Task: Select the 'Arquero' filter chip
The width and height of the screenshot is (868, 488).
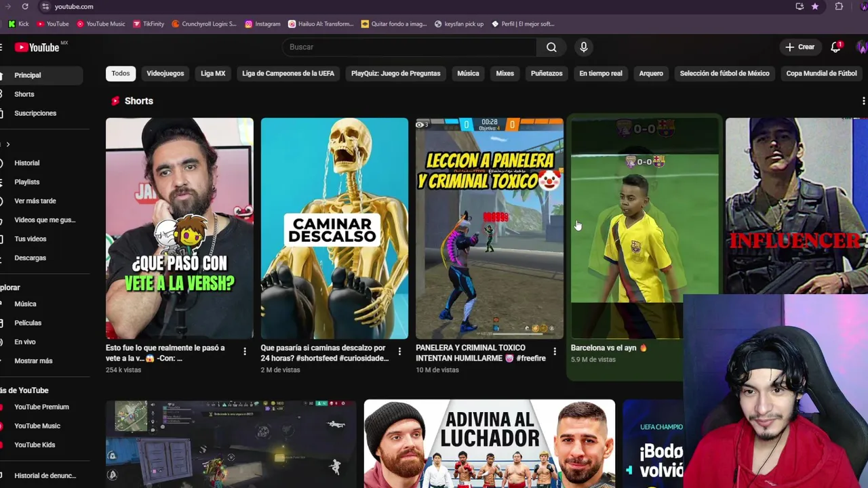Action: 651,73
